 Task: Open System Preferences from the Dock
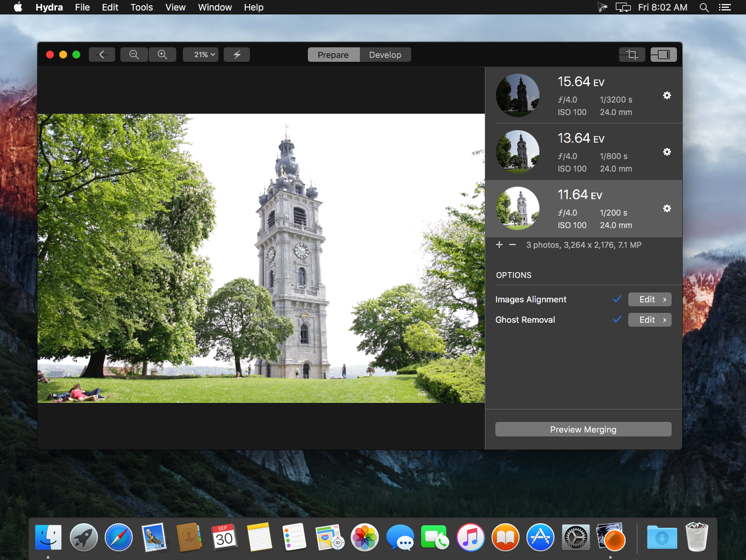click(x=576, y=538)
